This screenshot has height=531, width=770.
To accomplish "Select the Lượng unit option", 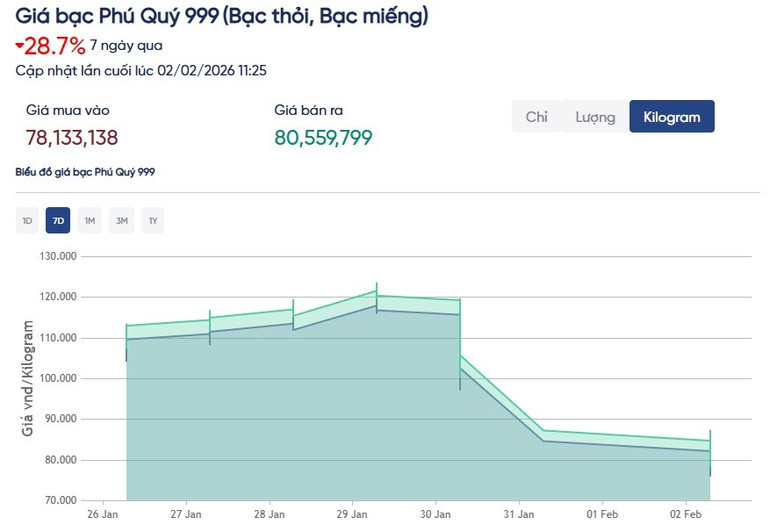I will [x=595, y=117].
